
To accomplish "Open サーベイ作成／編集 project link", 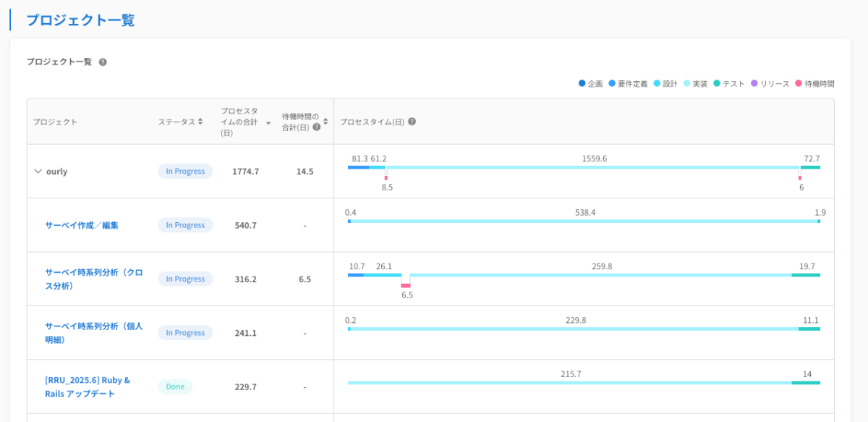I will [x=82, y=225].
